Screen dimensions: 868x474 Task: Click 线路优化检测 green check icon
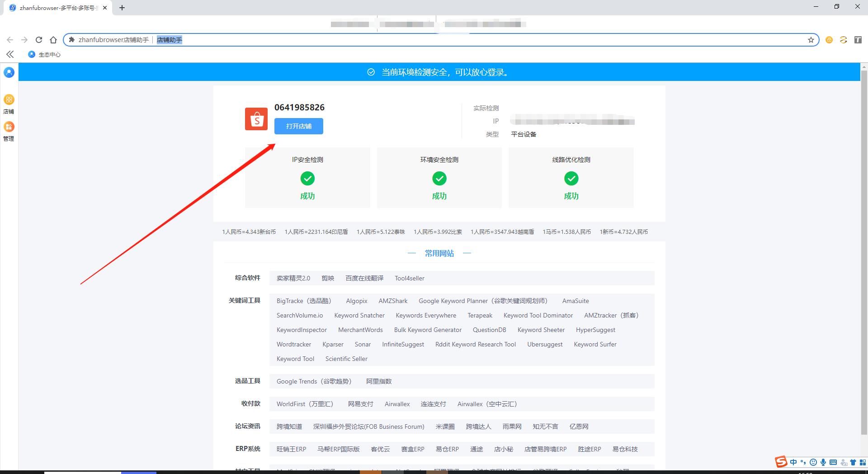571,179
